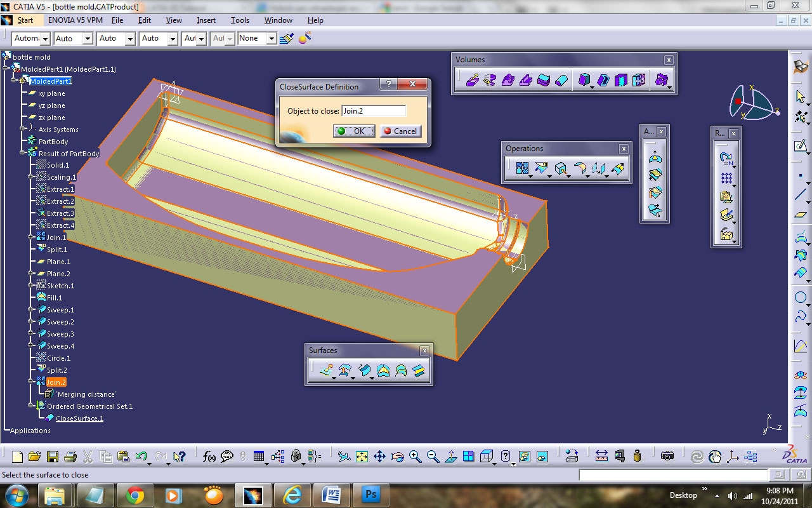Click the Join icon in Operations toolbar

tap(523, 168)
